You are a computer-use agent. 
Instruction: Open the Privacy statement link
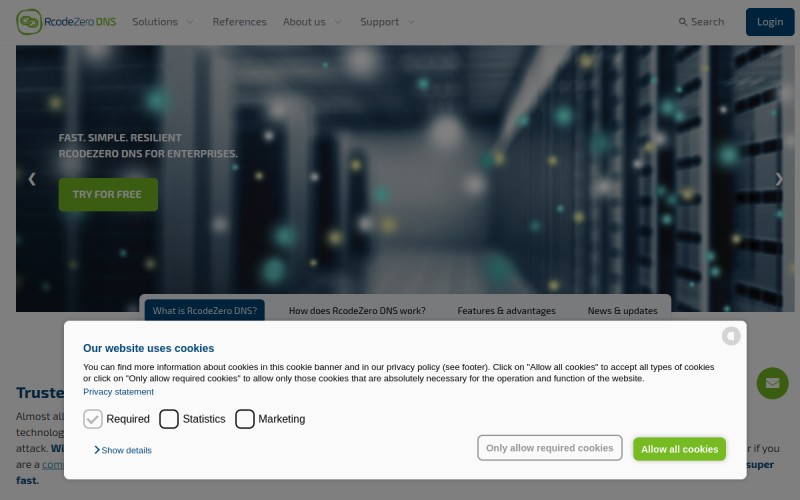[118, 392]
